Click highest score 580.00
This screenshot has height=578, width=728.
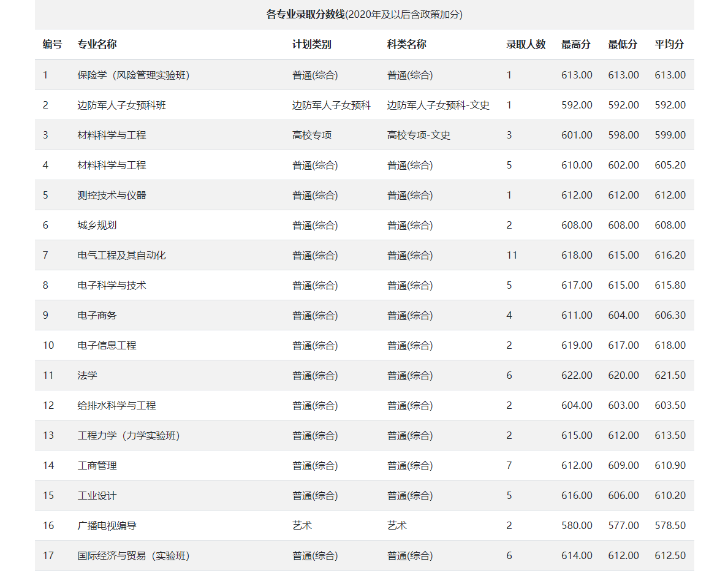[x=577, y=525]
